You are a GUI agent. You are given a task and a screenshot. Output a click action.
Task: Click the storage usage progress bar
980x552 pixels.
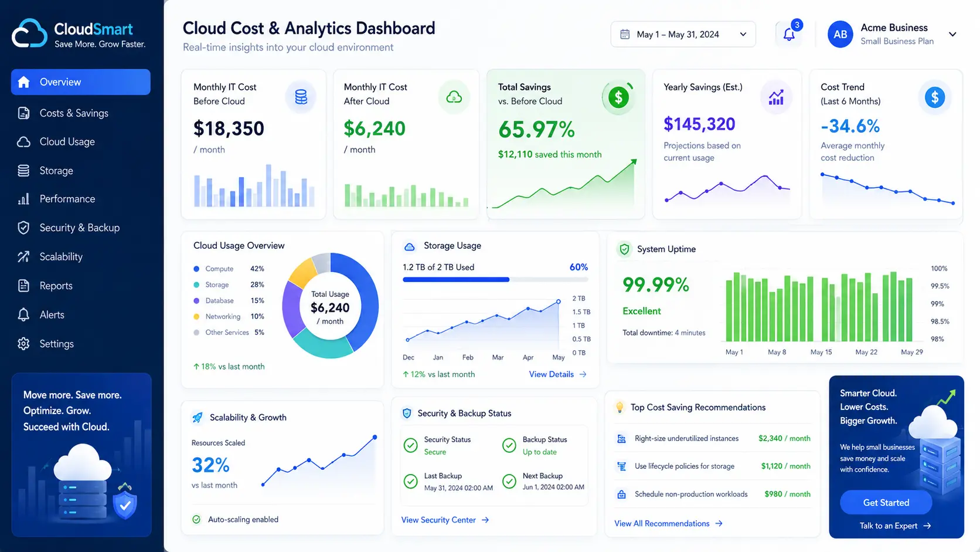(x=495, y=280)
